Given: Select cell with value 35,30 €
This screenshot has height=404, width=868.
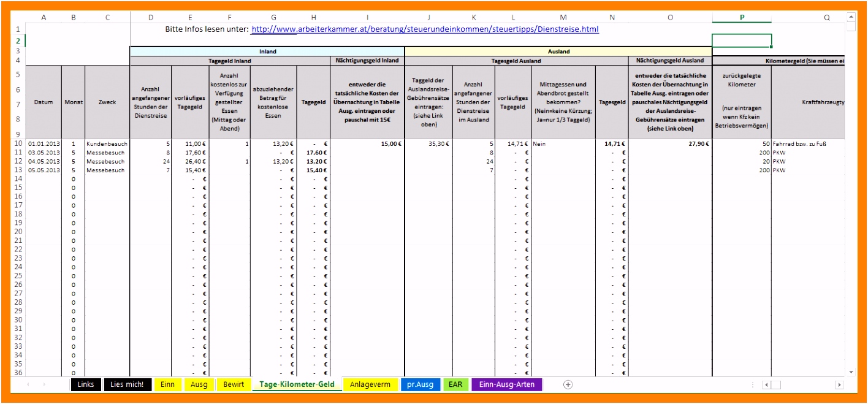Looking at the screenshot, I should (x=428, y=144).
